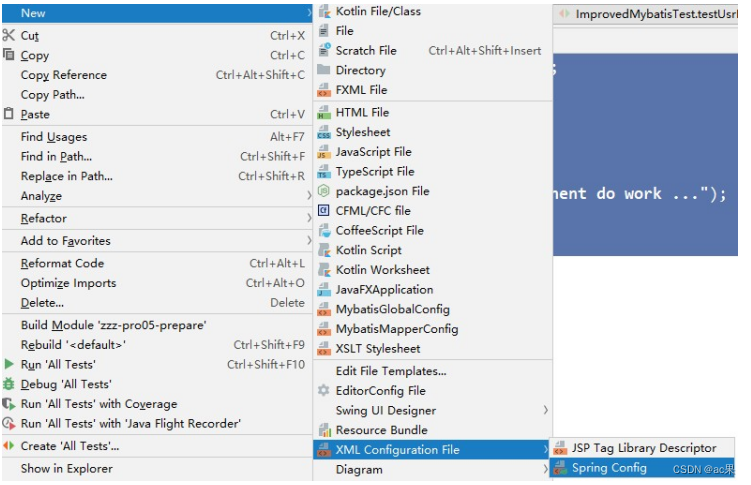
Task: Click the Run with Coverage shield icon
Action: point(9,404)
